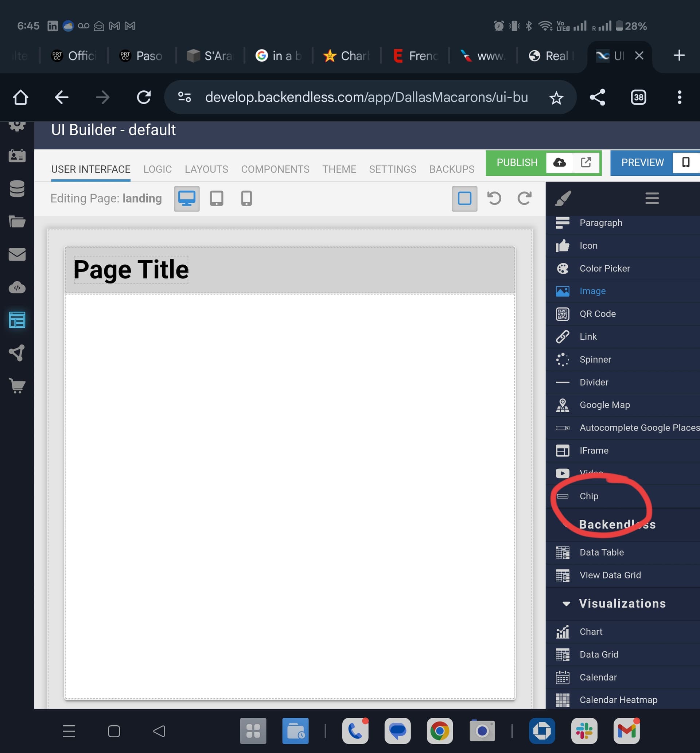Select the Link component
This screenshot has height=753, width=700.
tap(623, 336)
